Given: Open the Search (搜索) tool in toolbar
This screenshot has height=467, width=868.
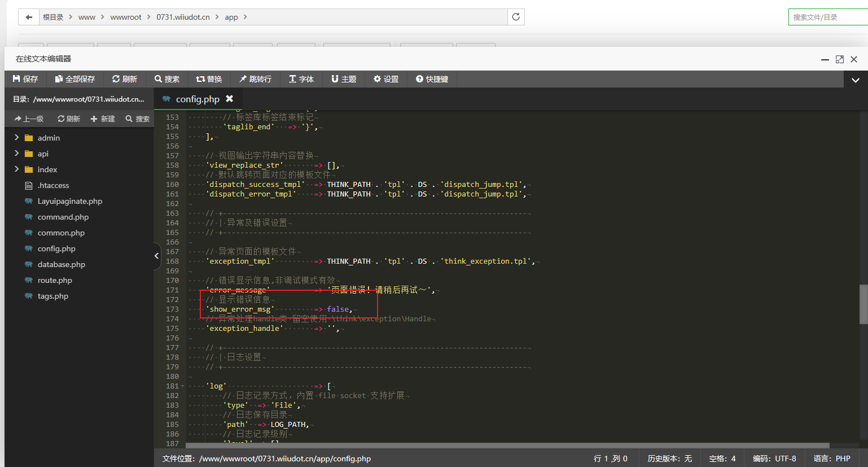Looking at the screenshot, I should (167, 79).
